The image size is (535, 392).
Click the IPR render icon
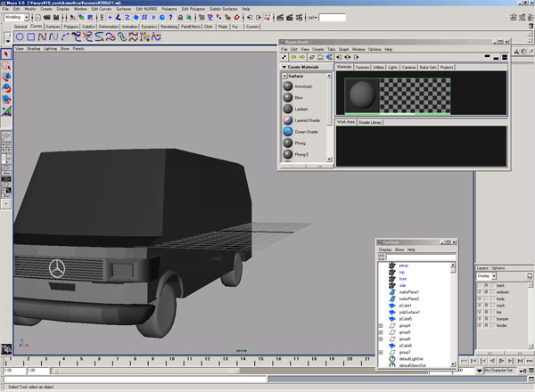point(290,18)
